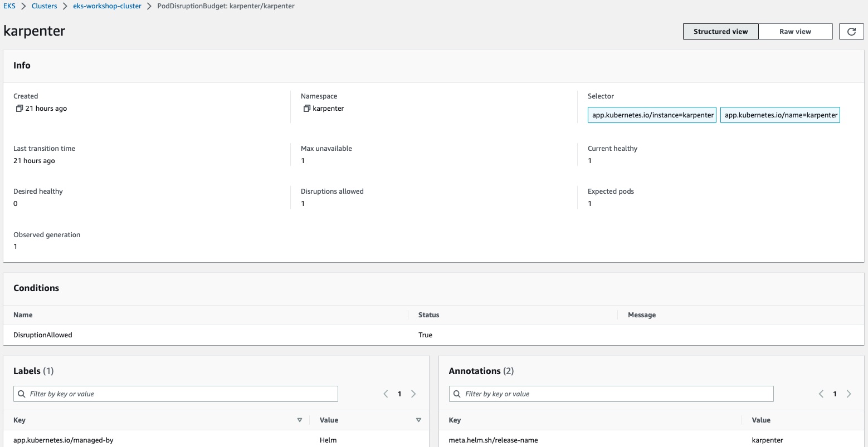Copy the Created timestamp with copy icon

pos(19,109)
